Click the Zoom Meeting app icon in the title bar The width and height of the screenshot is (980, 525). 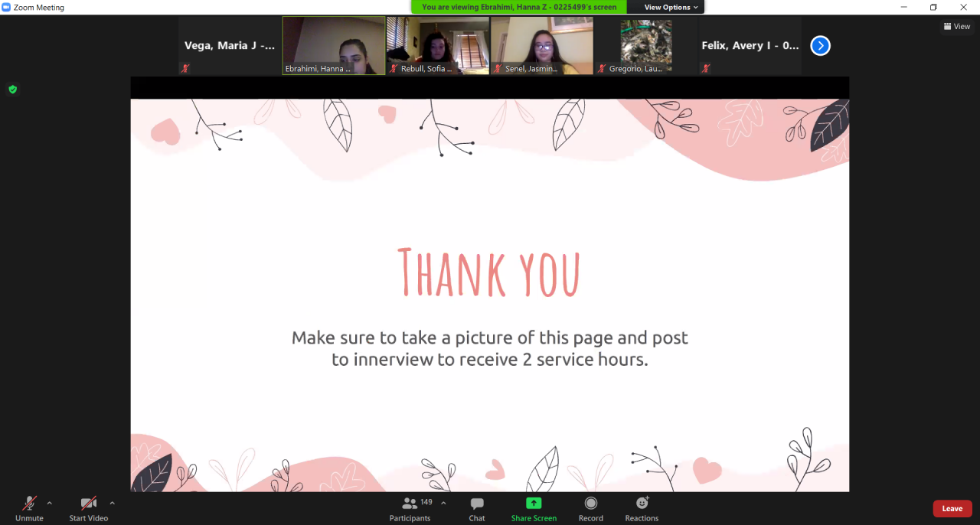[6, 7]
